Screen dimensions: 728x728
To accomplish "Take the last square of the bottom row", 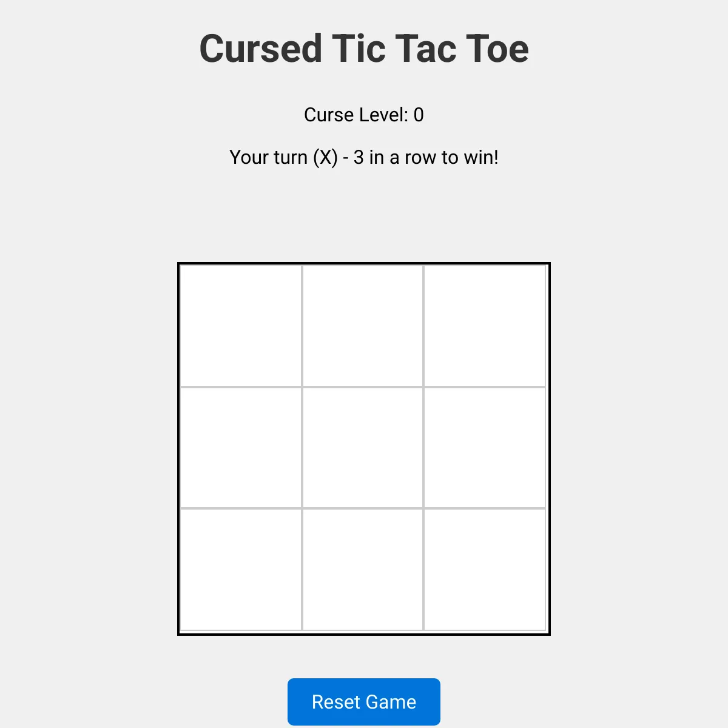I will pyautogui.click(x=485, y=570).
